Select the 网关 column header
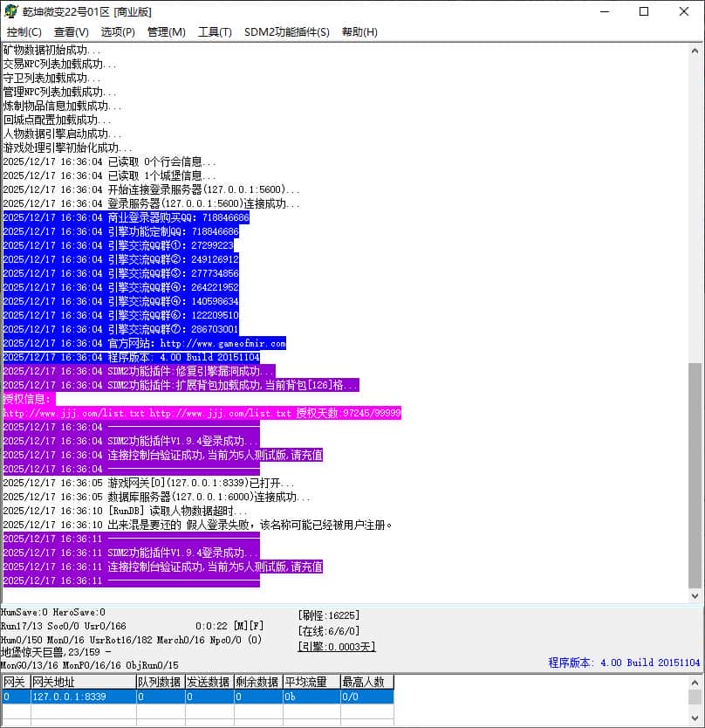 point(16,682)
